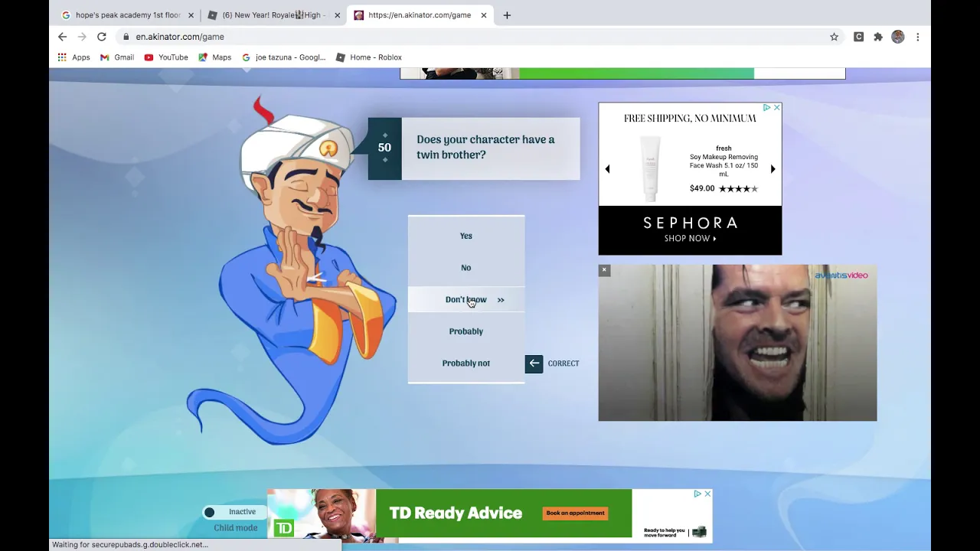Click the question number 50 badge
Image resolution: width=980 pixels, height=551 pixels.
tap(384, 148)
